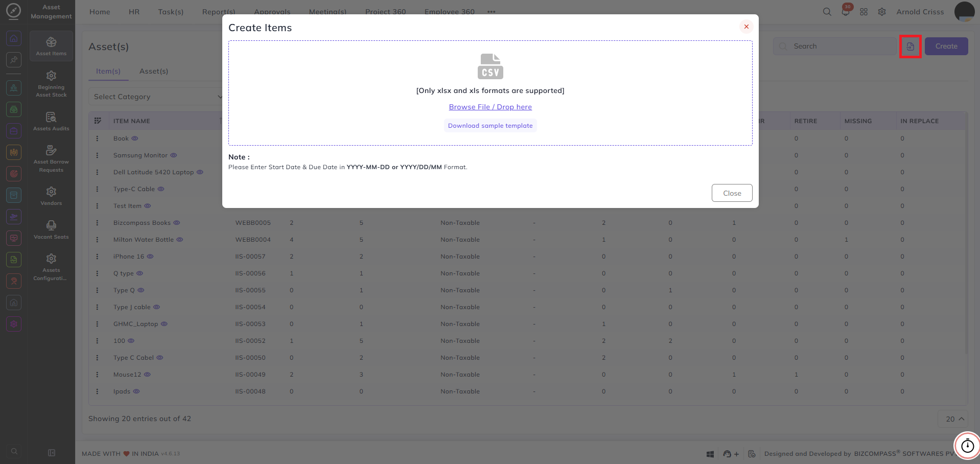The height and width of the screenshot is (464, 980).
Task: Open Beginning Asset Stock section
Action: [51, 83]
